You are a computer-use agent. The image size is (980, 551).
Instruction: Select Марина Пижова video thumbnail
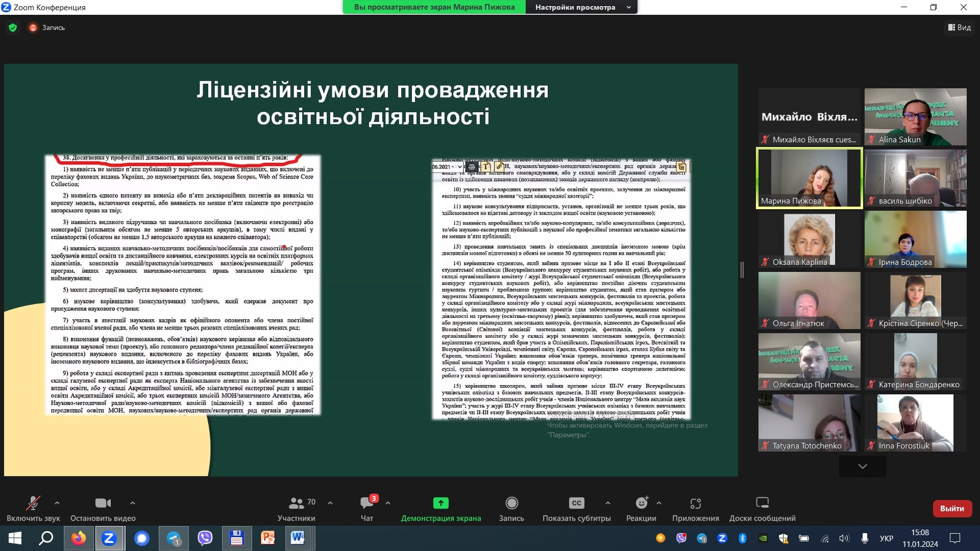(809, 178)
